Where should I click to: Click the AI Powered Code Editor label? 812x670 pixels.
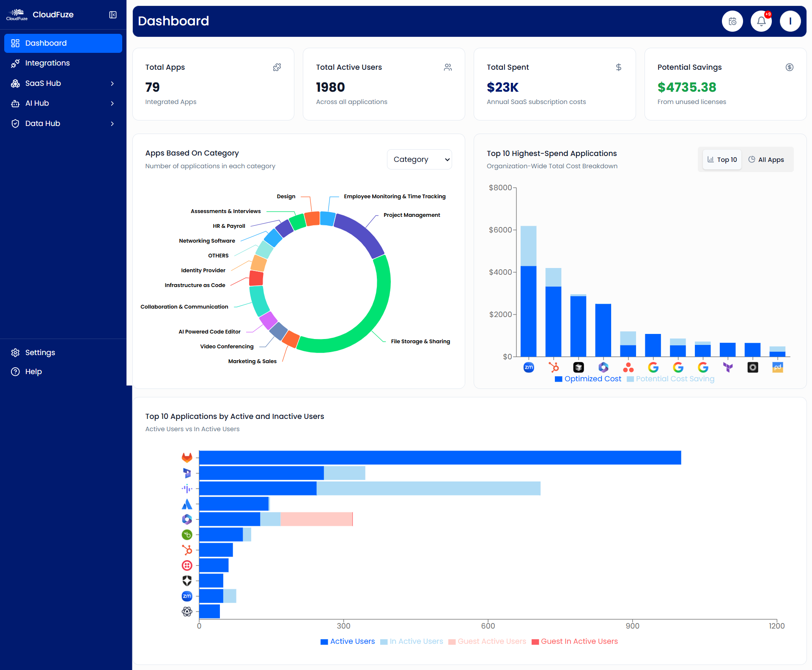coord(209,331)
